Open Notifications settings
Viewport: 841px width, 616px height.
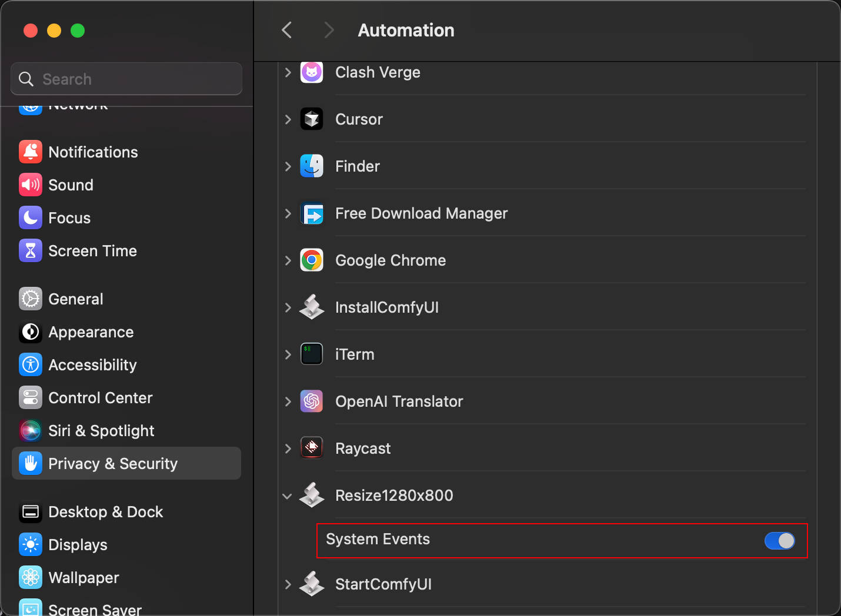pyautogui.click(x=126, y=152)
